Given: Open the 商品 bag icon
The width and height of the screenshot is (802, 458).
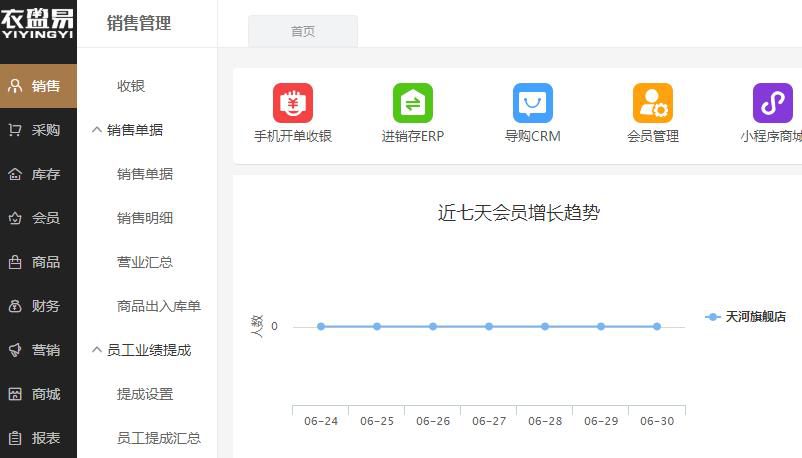Looking at the screenshot, I should pos(15,262).
